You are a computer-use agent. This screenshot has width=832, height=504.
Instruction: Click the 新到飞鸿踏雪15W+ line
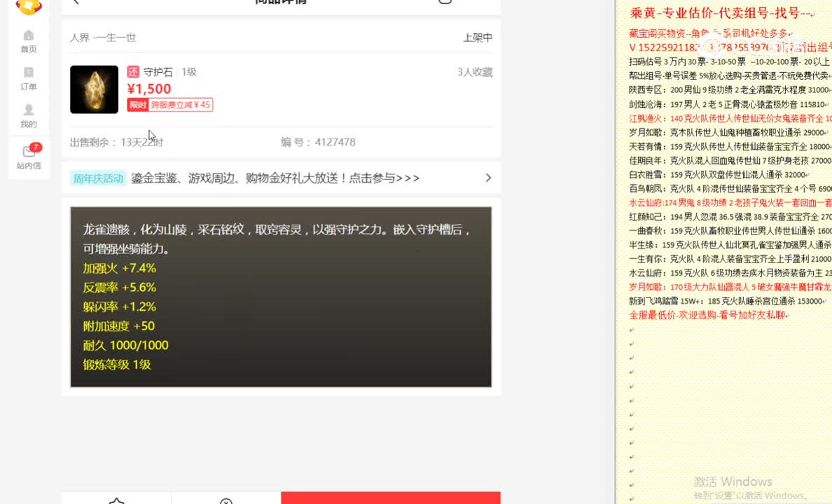click(728, 301)
